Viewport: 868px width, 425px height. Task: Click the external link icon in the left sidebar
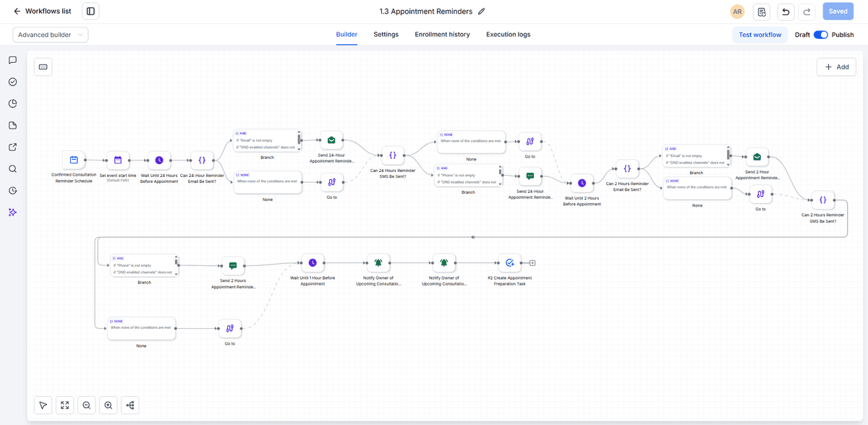[x=12, y=147]
